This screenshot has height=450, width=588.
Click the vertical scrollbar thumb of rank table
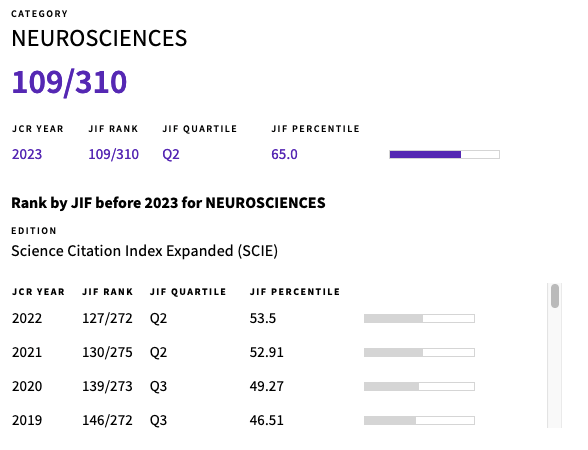click(555, 296)
